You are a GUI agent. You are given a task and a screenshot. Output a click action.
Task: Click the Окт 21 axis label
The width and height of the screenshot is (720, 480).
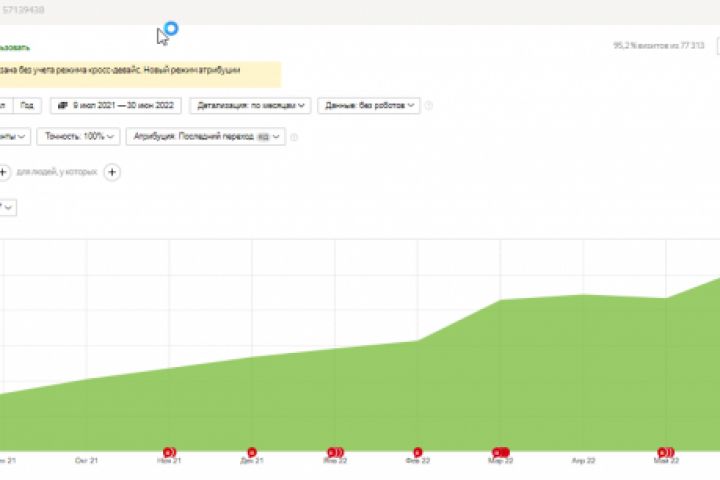click(86, 461)
